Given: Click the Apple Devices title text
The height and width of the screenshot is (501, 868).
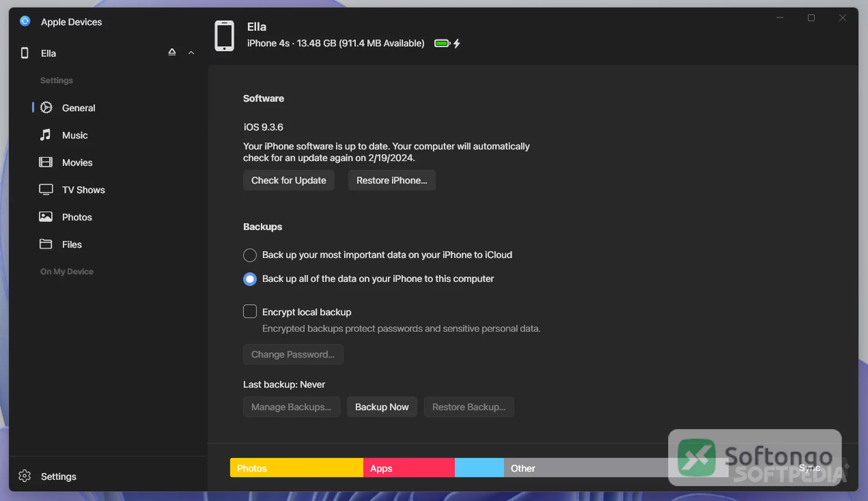Looking at the screenshot, I should pos(71,22).
